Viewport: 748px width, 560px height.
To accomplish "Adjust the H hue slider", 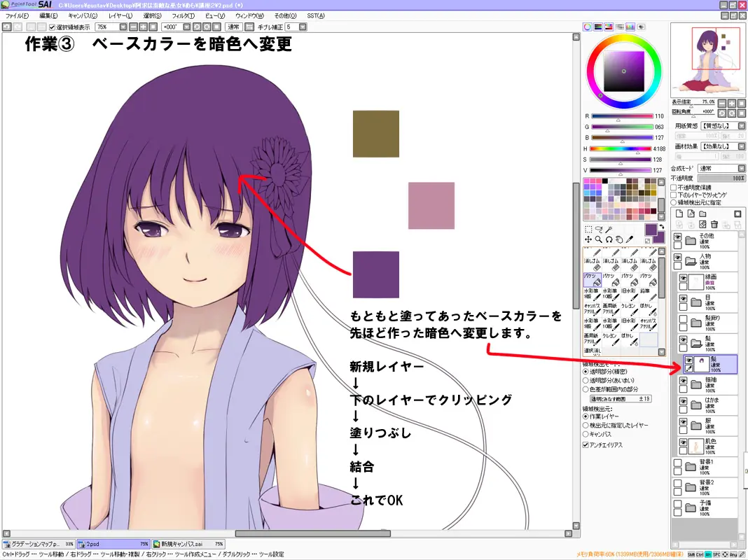I will [621, 148].
